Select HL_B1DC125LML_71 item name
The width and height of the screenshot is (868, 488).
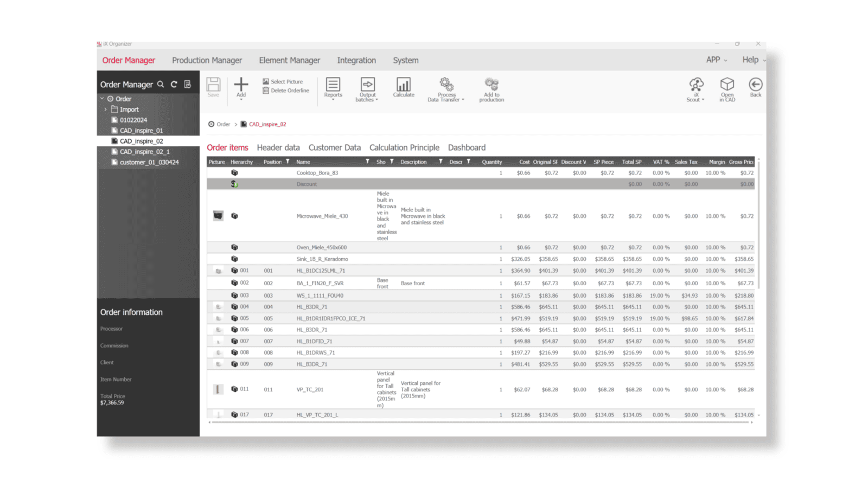pos(321,271)
